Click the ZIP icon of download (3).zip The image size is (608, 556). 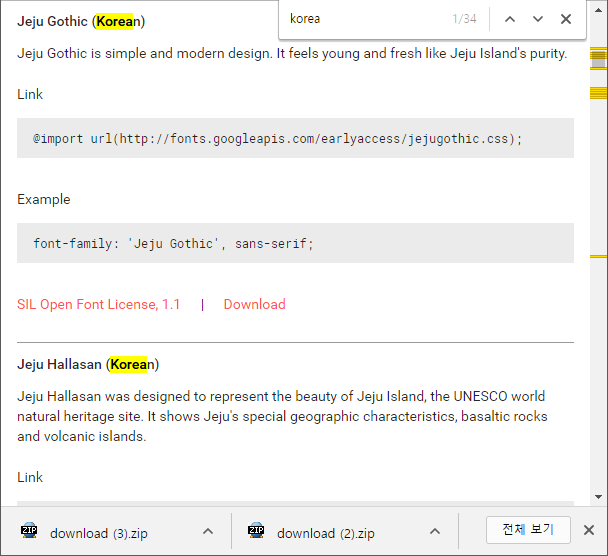point(29,530)
